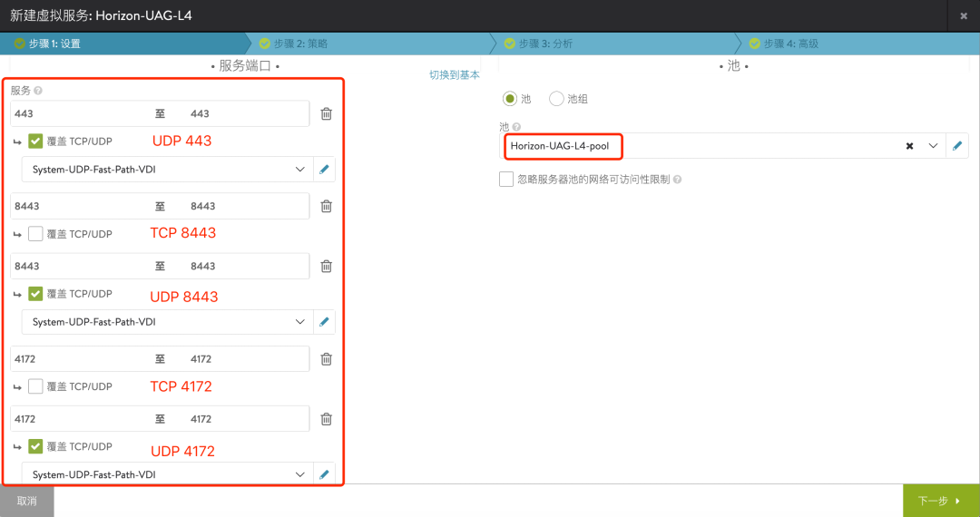Expand the pool selection dropdown arrow
Image resolution: width=980 pixels, height=517 pixels.
933,146
